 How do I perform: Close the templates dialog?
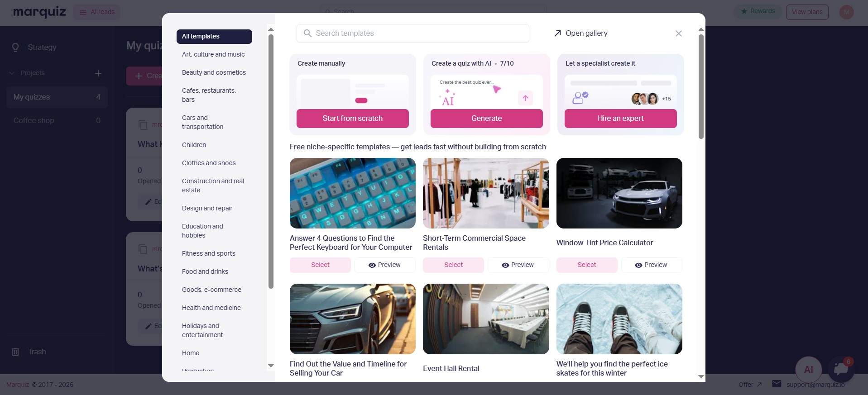(x=678, y=33)
